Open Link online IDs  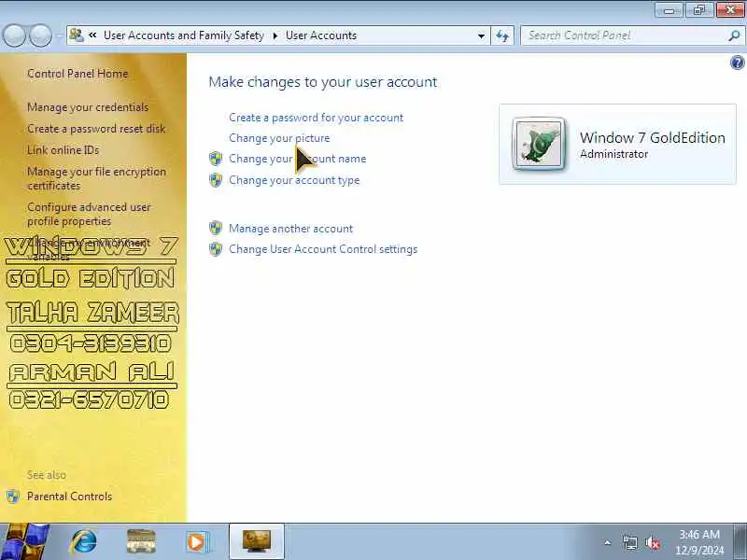(x=63, y=150)
